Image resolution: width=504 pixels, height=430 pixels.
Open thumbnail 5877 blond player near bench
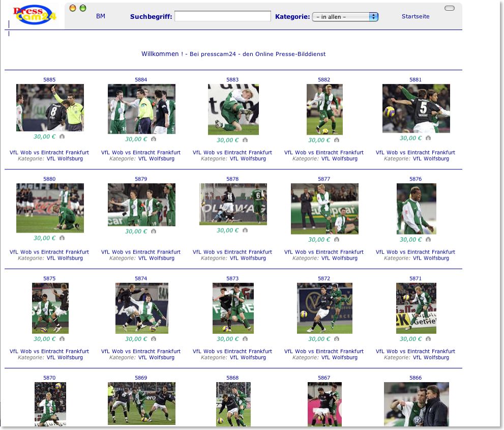point(324,209)
